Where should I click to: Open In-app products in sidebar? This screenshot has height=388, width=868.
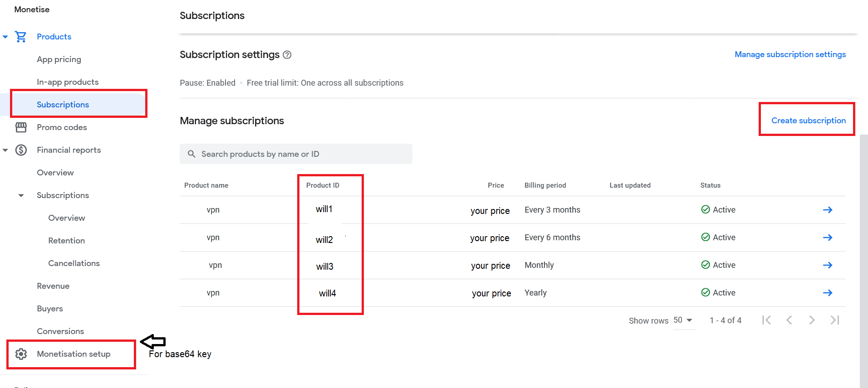(x=68, y=82)
